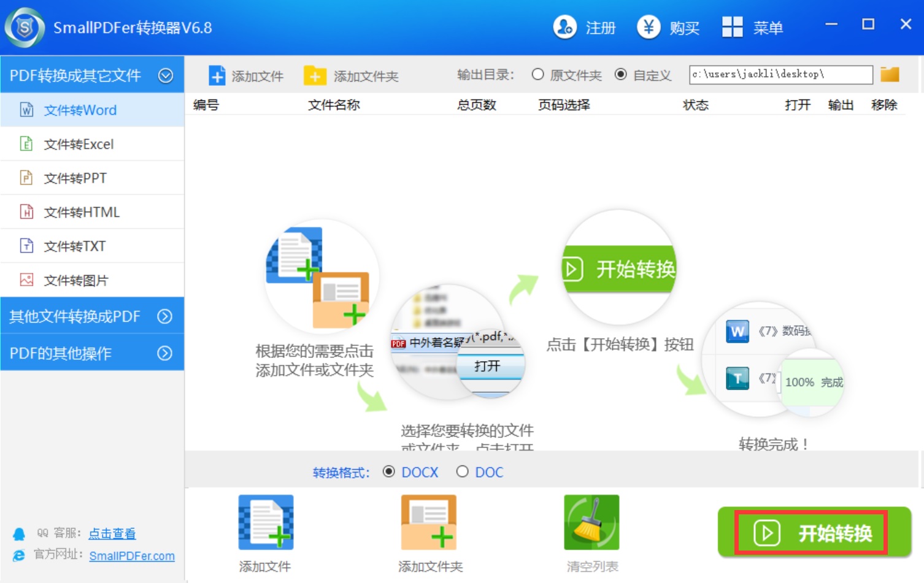The width and height of the screenshot is (924, 583).
Task: Choose DOC conversion format
Action: [480, 472]
